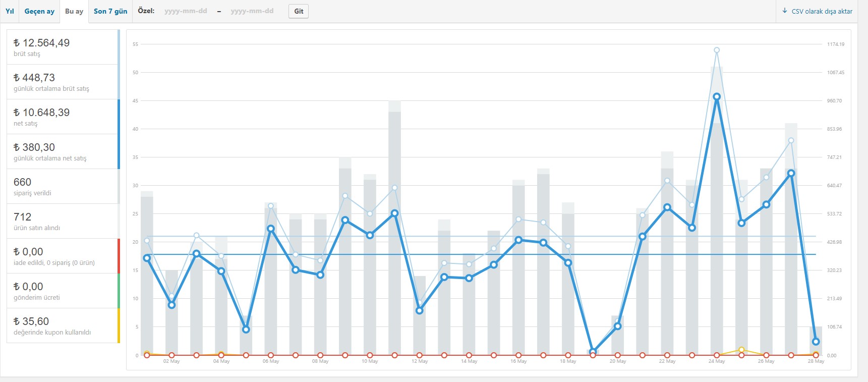Image resolution: width=868 pixels, height=382 pixels.
Task: Highlight the kupon kullanıldı ₺35,60 legend
Action: [x=63, y=325]
